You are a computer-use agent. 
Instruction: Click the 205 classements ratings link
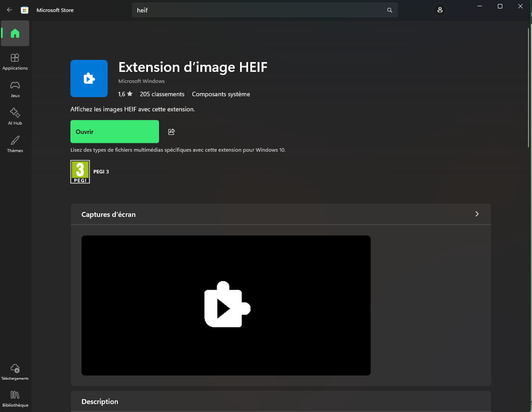pyautogui.click(x=162, y=94)
